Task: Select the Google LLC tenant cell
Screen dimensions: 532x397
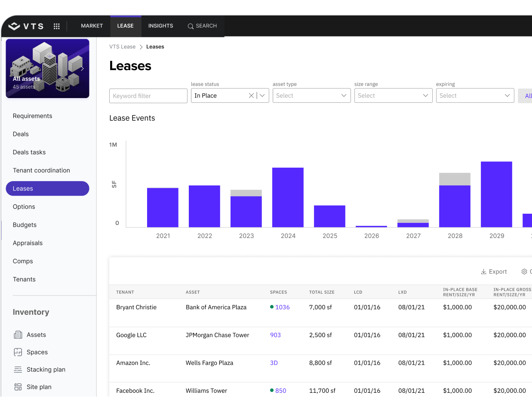Action: click(131, 335)
